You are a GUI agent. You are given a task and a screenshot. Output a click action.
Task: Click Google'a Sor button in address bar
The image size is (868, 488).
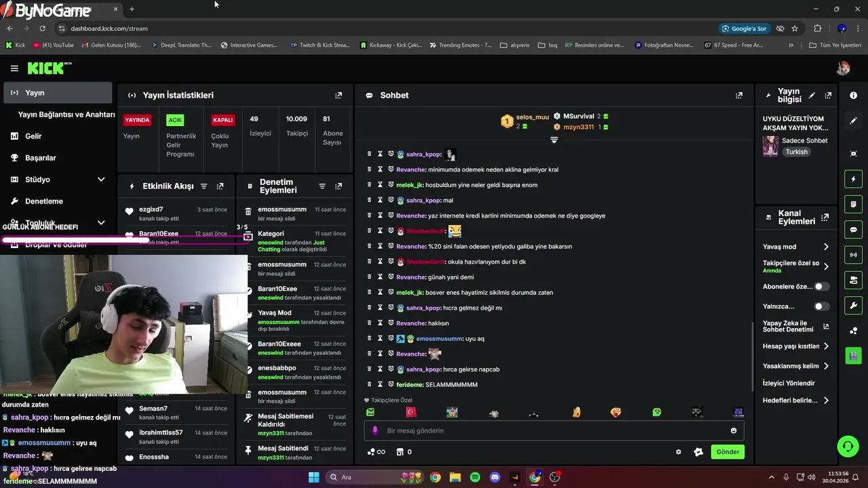744,28
